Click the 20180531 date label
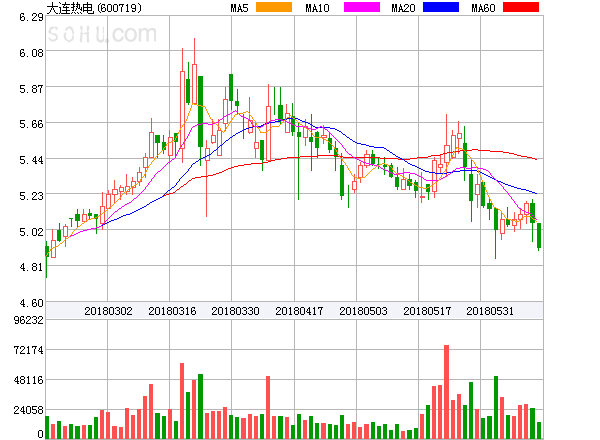600x440 pixels. click(x=490, y=311)
